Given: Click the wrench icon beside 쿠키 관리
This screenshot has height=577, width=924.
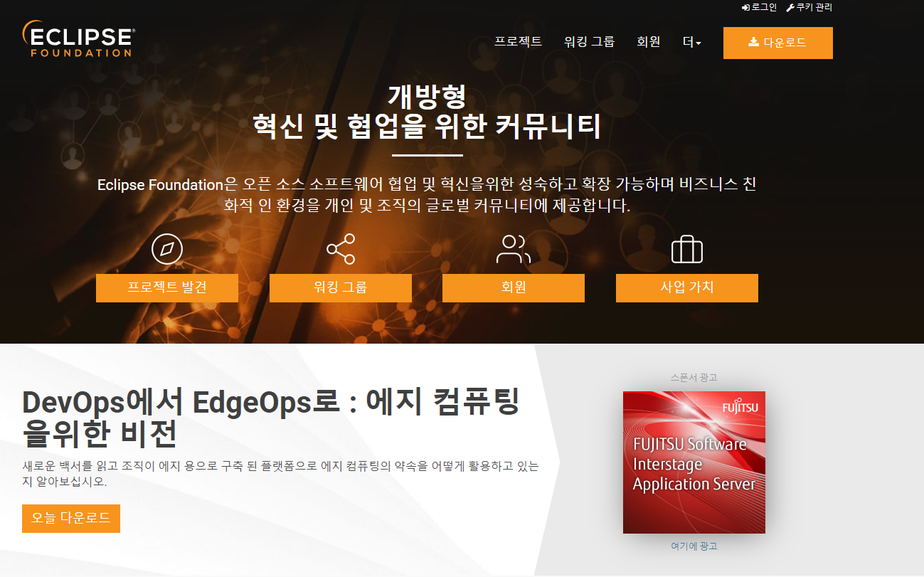Looking at the screenshot, I should pyautogui.click(x=790, y=7).
